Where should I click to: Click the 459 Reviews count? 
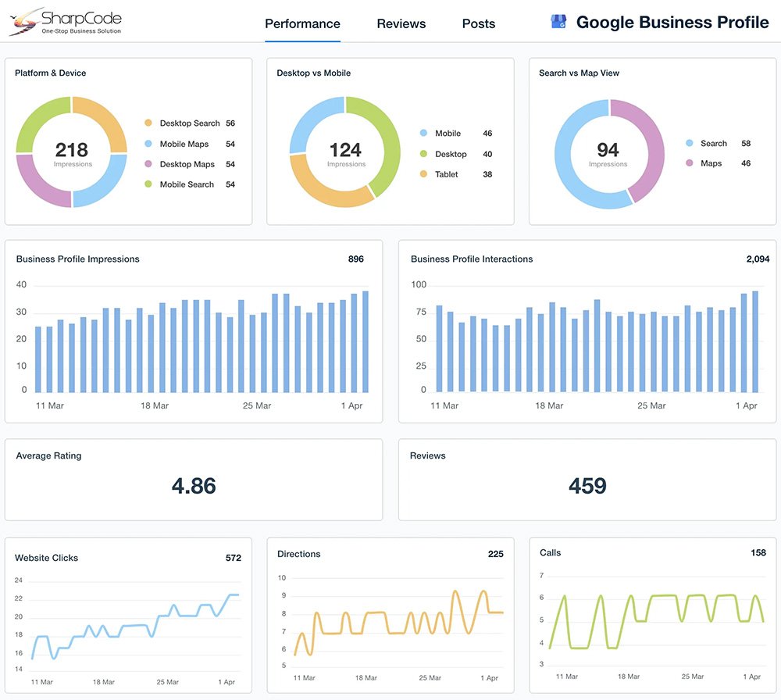click(x=587, y=486)
